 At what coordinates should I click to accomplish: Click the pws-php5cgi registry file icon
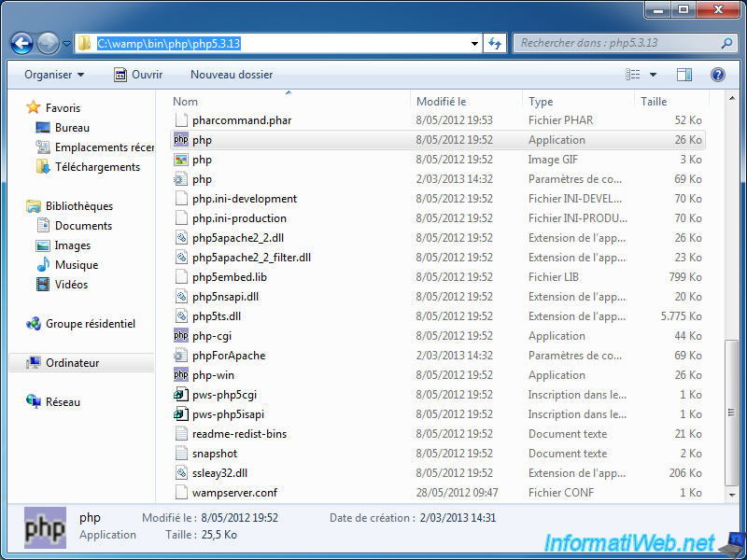pos(181,395)
